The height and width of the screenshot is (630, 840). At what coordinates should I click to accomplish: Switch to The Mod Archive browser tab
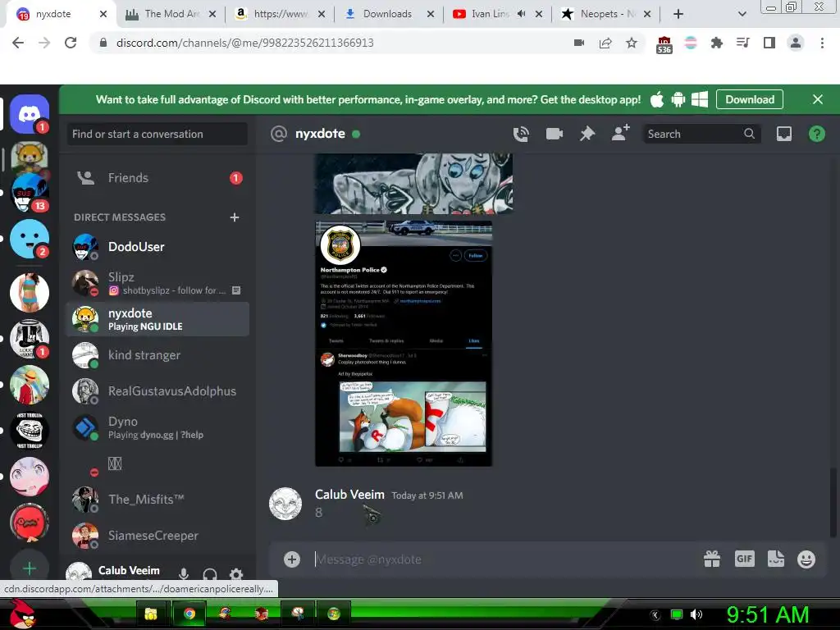[171, 14]
